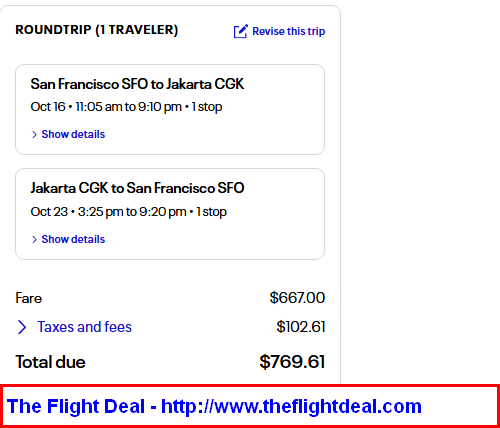Click the Fare label
This screenshot has width=500, height=428.
(x=29, y=298)
